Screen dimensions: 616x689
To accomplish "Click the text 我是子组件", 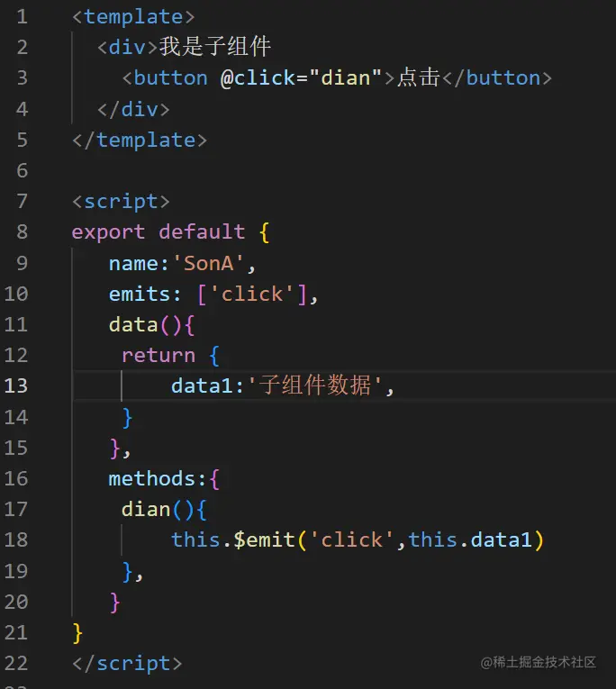I will tap(215, 47).
